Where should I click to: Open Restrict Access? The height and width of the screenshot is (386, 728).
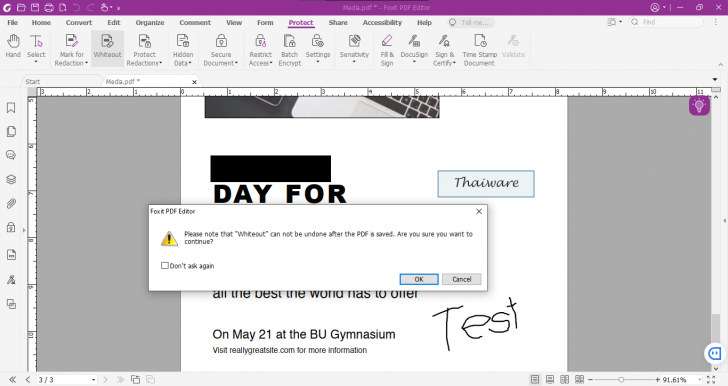coord(260,50)
